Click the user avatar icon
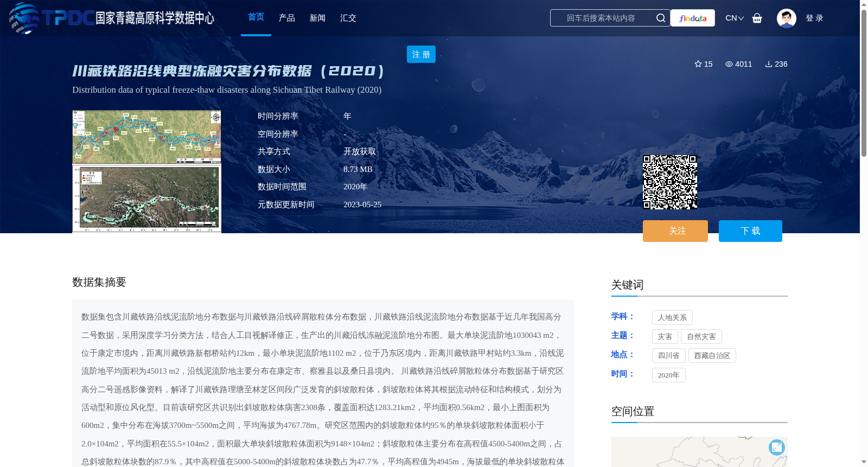The height and width of the screenshot is (467, 868). [x=787, y=18]
